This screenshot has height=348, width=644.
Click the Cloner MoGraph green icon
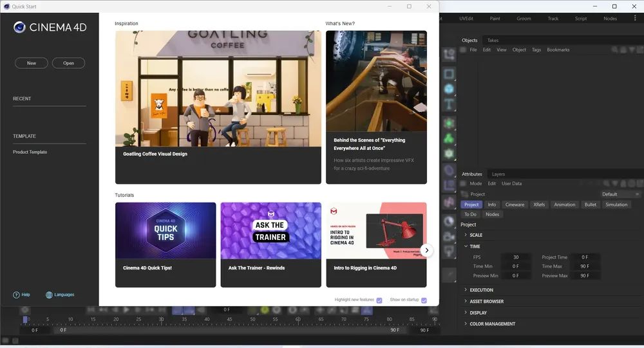point(449,138)
